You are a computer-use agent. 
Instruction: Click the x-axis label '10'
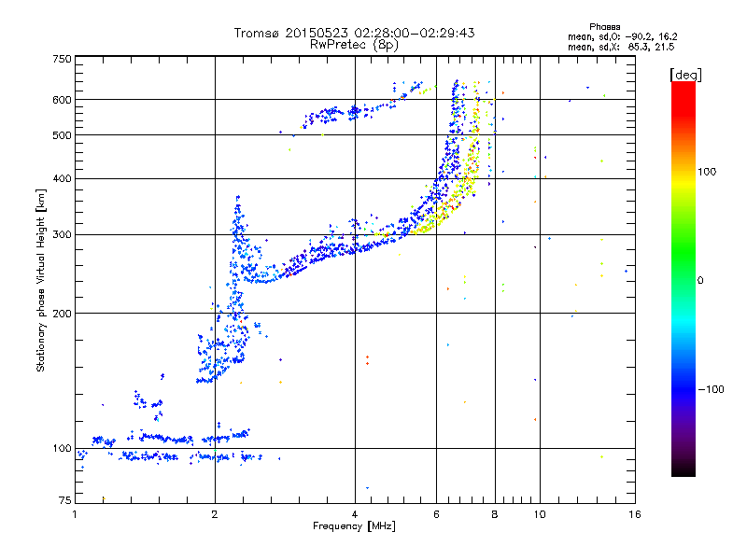point(540,514)
